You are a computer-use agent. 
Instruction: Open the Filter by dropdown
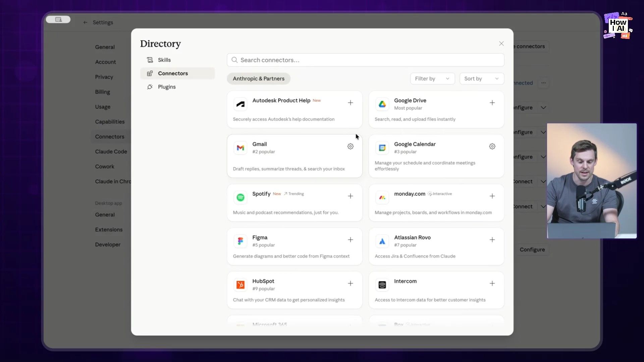point(432,79)
